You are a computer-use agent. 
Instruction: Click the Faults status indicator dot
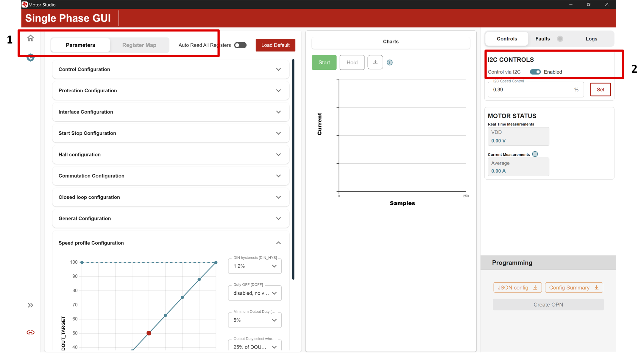[x=560, y=39]
